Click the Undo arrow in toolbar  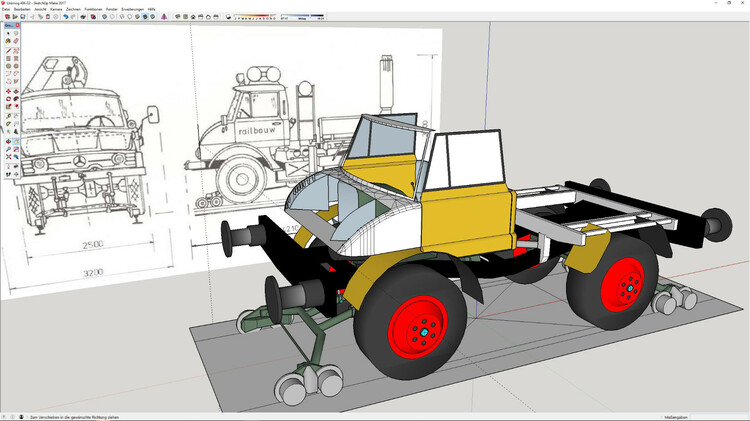pyautogui.click(x=65, y=17)
